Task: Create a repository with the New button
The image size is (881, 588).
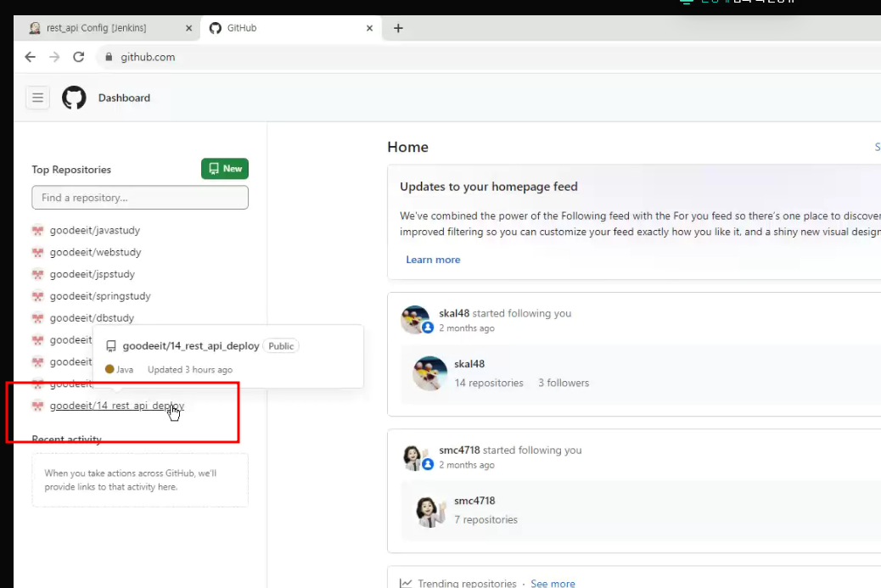Action: pos(225,169)
